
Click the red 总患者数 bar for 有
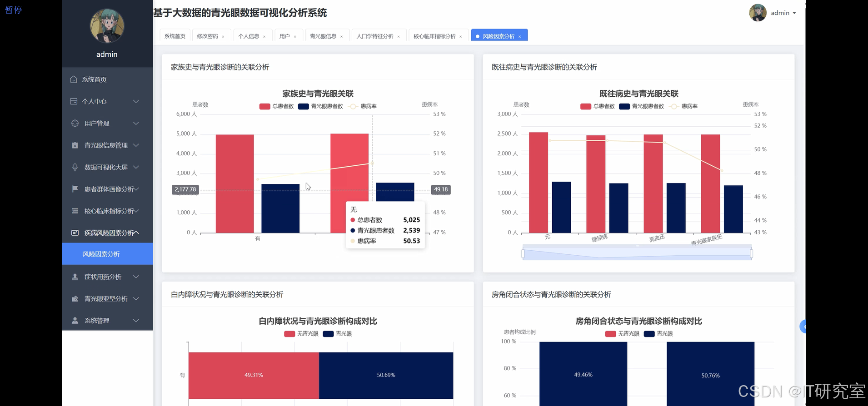point(234,184)
